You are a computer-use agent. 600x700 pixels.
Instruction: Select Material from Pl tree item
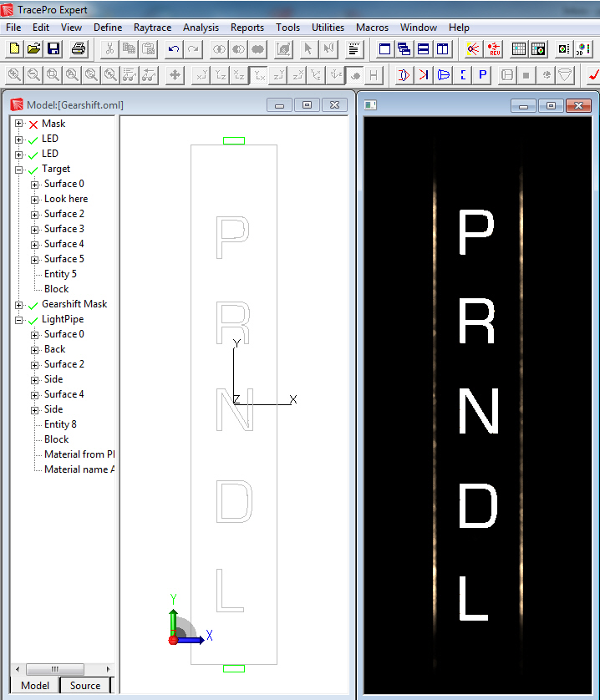(x=79, y=454)
